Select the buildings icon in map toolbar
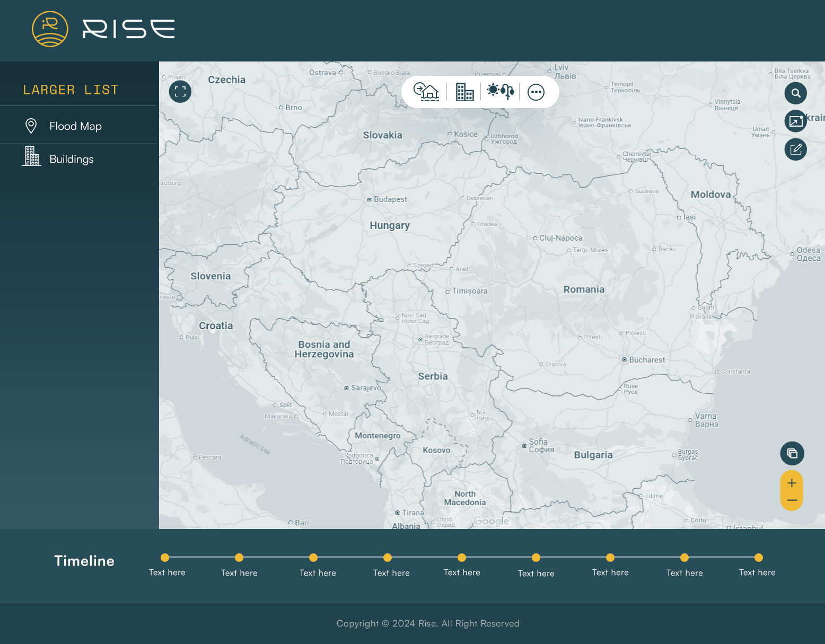Viewport: 825px width, 644px height. [464, 92]
